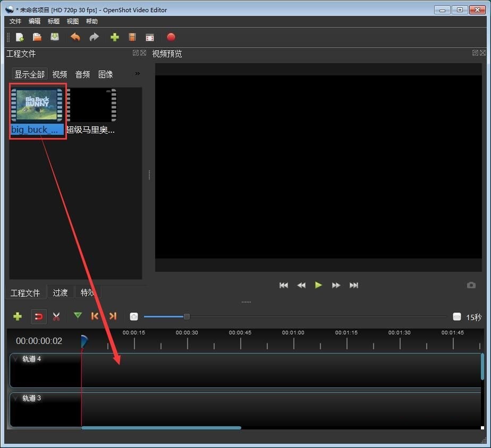
Task: Click the panel splitter handle beside preview
Action: (x=149, y=175)
